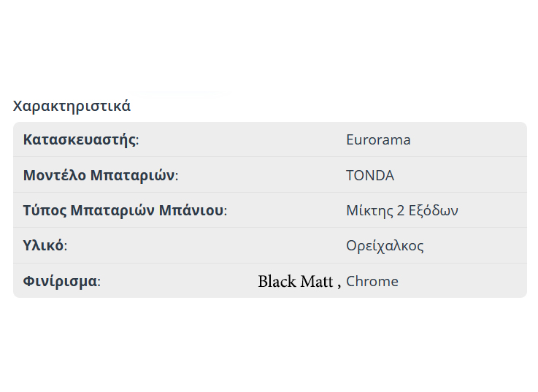Viewport: 538px width, 392px height.
Task: Click the comma after Black Matt
Action: 339,285
